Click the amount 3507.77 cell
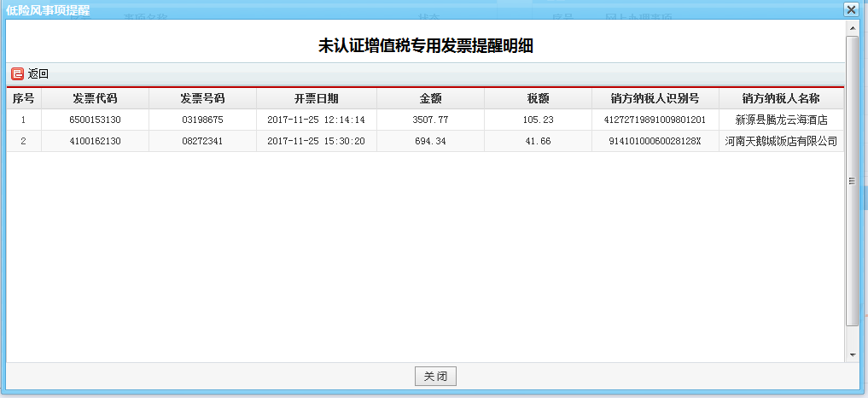868x398 pixels. tap(430, 120)
